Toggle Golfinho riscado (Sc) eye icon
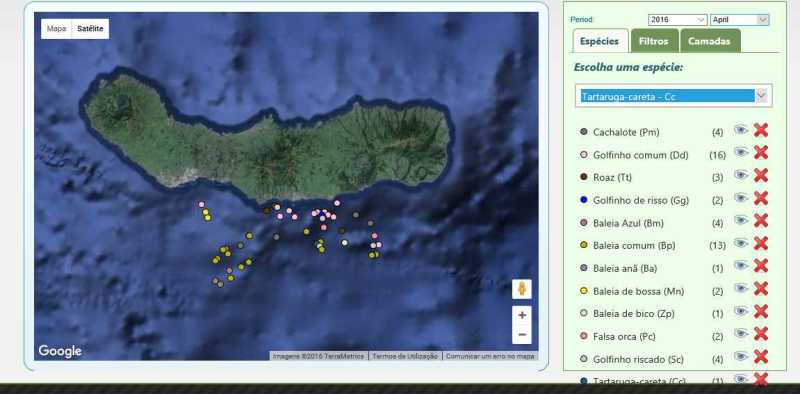 pos(741,356)
